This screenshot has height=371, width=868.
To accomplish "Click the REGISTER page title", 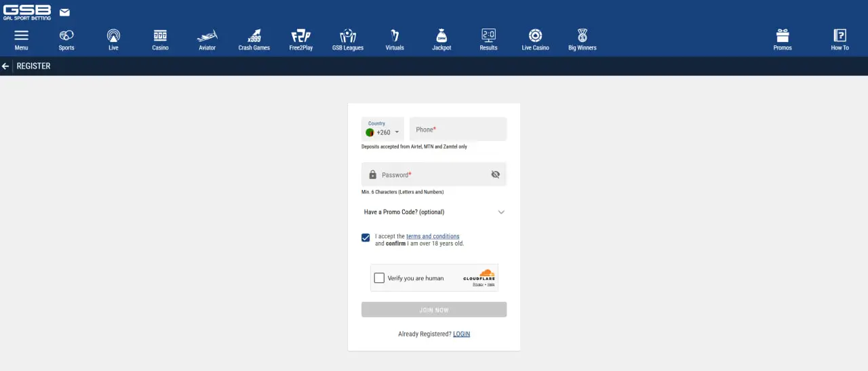I will (34, 66).
